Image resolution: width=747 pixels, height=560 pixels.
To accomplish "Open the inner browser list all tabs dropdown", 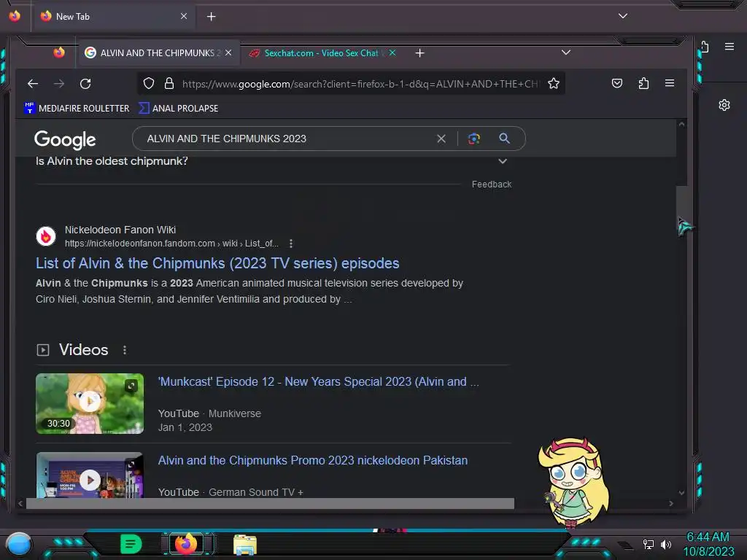I will tap(566, 52).
